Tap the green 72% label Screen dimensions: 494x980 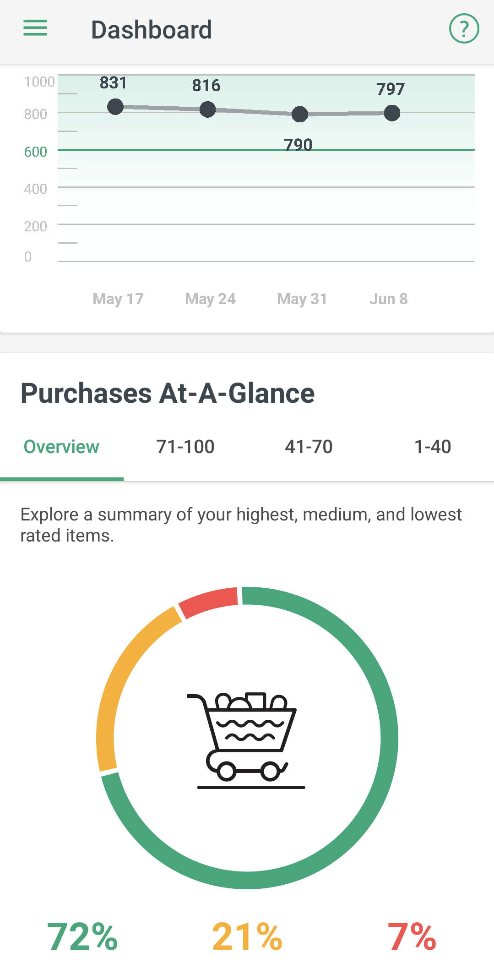[x=82, y=937]
